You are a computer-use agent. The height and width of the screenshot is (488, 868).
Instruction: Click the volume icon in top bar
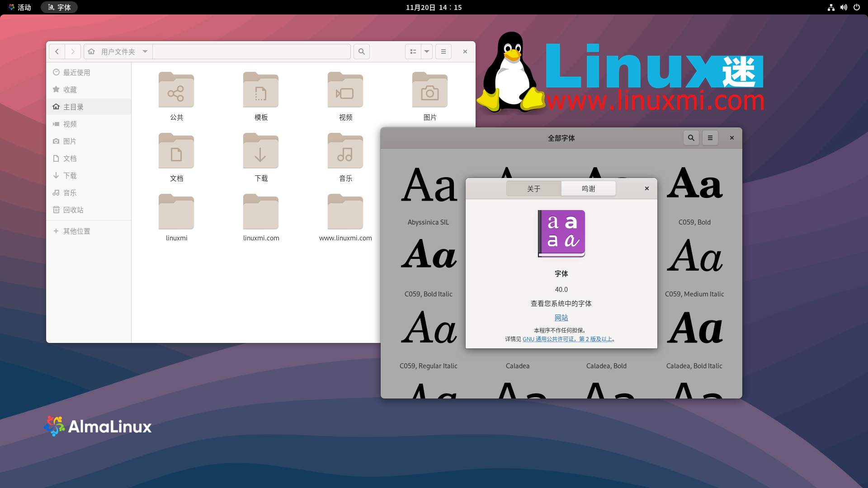pos(844,7)
